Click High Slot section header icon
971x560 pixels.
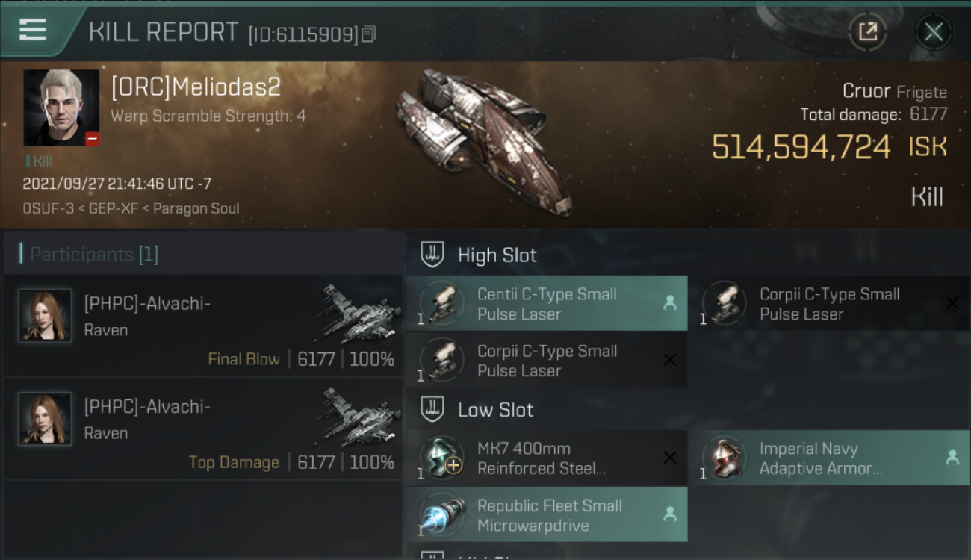434,255
